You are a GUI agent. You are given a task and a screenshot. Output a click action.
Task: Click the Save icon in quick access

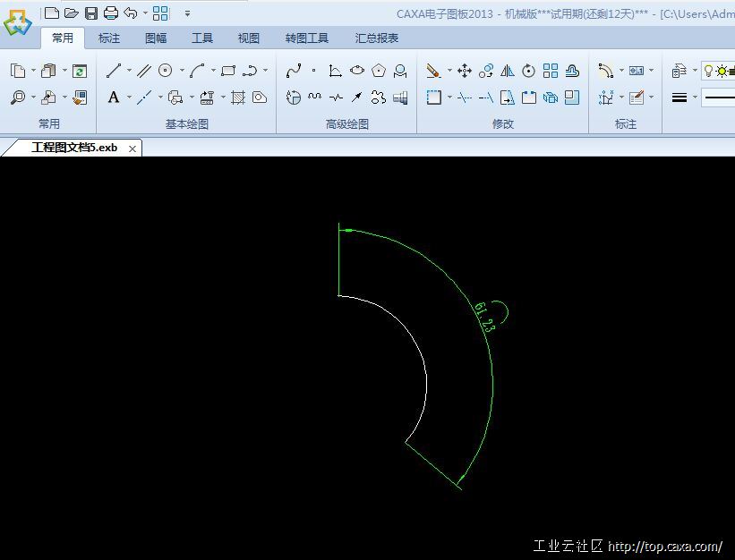pos(90,13)
